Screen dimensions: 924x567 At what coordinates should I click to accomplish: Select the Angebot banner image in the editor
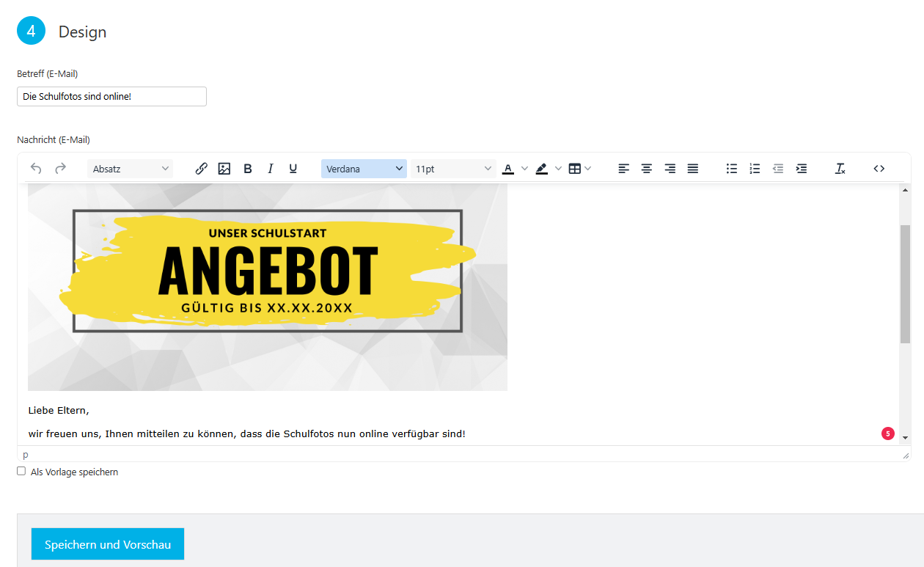[x=268, y=287]
